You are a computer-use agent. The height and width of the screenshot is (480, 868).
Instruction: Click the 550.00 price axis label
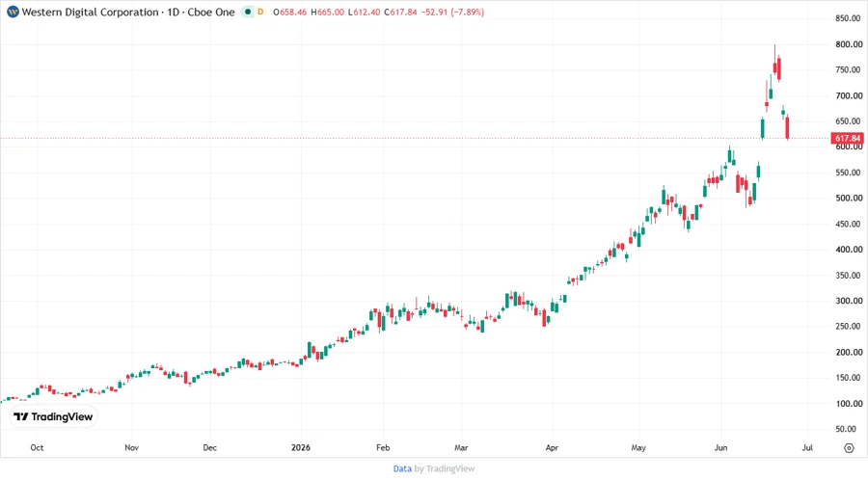tap(849, 173)
